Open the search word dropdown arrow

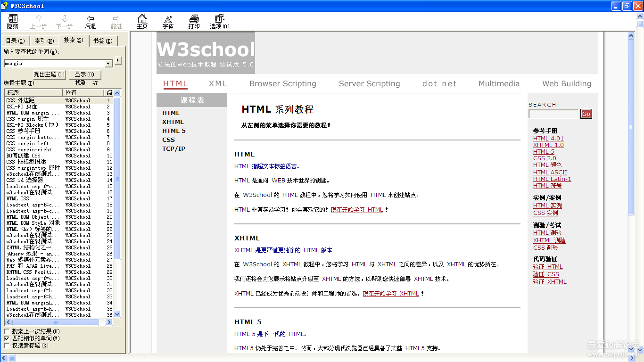tap(108, 64)
